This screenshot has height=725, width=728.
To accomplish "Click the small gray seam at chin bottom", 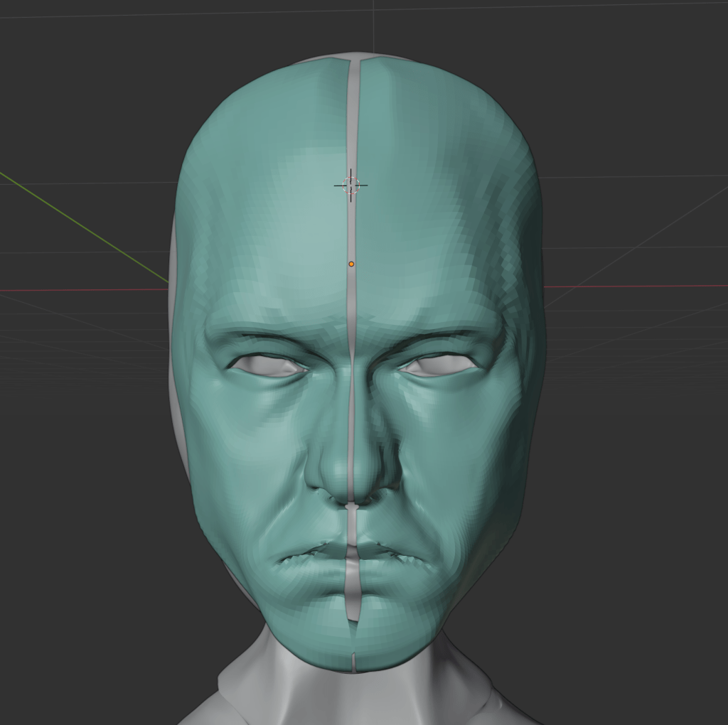I will tap(353, 662).
